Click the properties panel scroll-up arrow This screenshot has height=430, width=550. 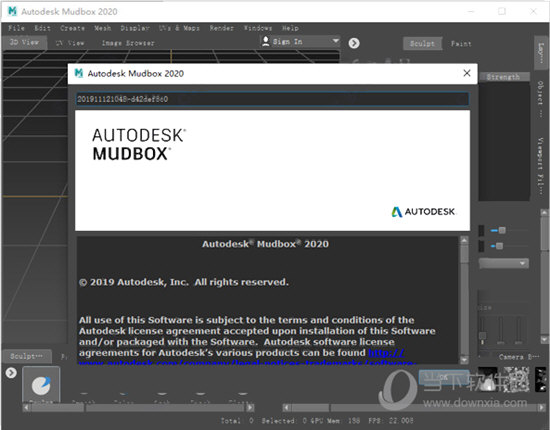point(544,212)
